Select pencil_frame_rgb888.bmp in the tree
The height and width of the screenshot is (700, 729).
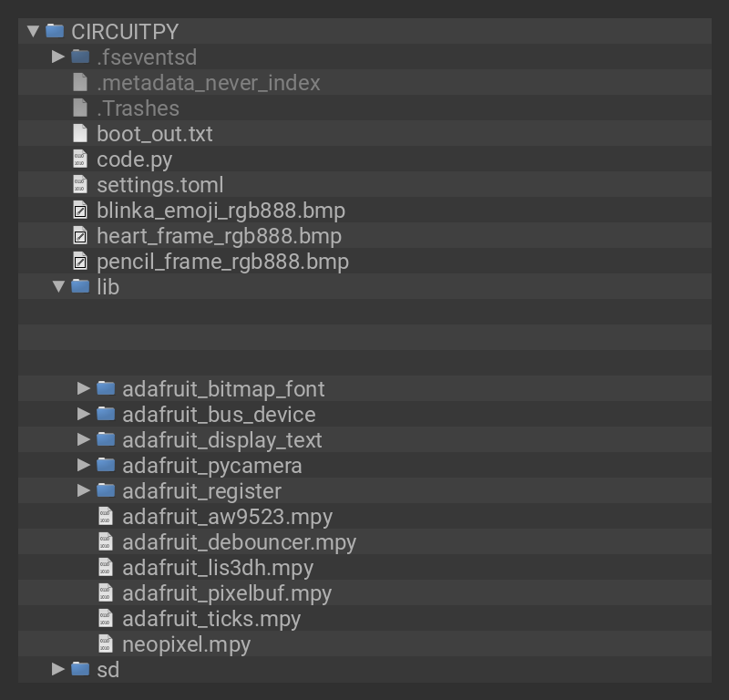pos(222,262)
